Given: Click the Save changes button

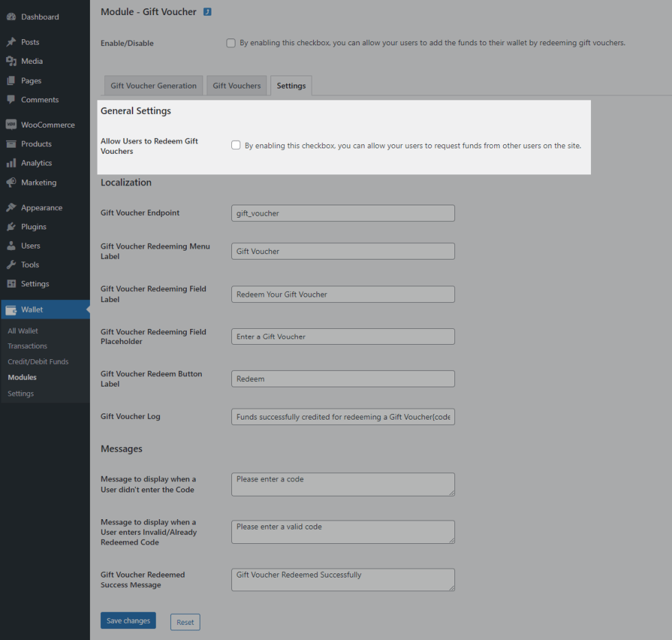Looking at the screenshot, I should coord(128,621).
